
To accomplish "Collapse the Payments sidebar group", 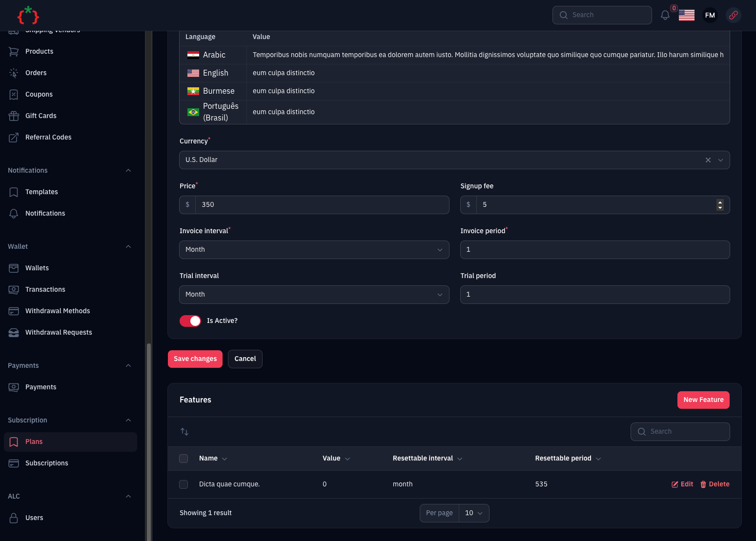I will point(128,366).
